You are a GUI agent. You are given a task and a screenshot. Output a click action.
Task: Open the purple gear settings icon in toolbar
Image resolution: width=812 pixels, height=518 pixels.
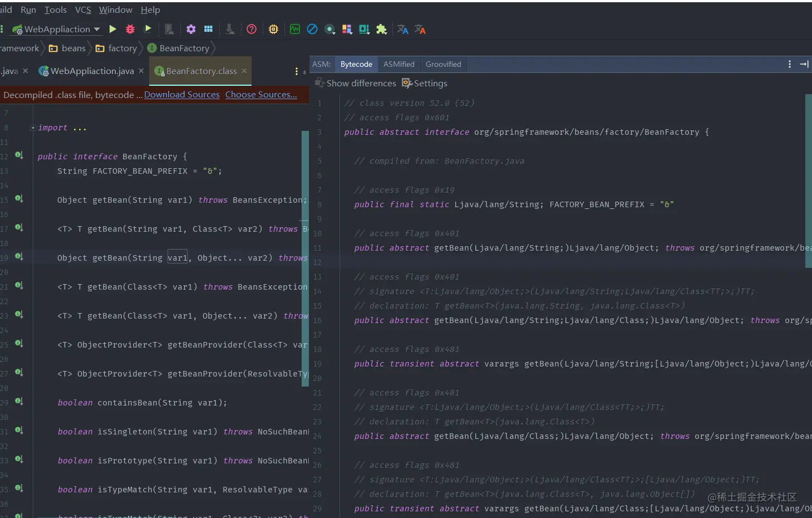[x=191, y=29]
